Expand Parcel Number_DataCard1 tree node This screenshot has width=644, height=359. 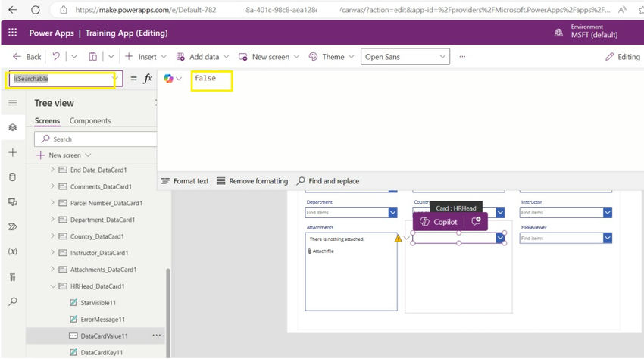click(52, 202)
